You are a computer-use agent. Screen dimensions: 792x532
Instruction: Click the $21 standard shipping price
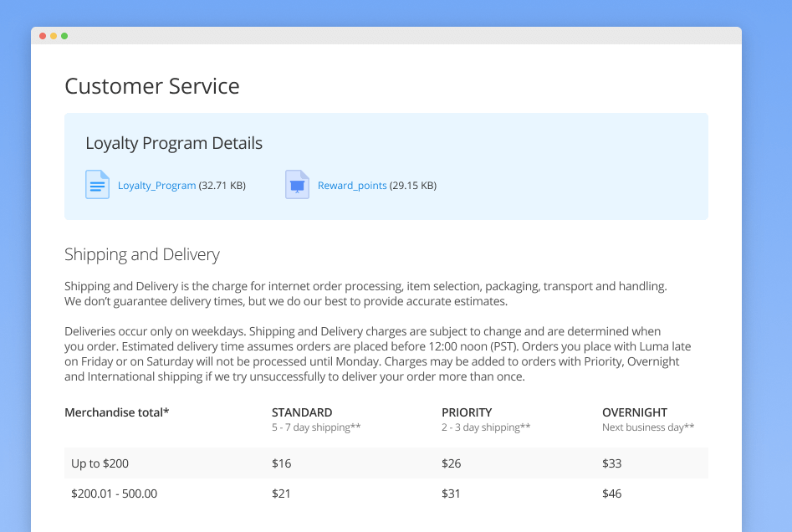tap(281, 494)
